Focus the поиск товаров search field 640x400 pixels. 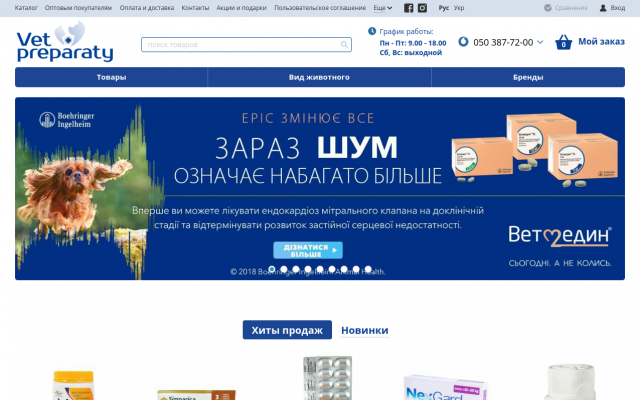pyautogui.click(x=246, y=44)
